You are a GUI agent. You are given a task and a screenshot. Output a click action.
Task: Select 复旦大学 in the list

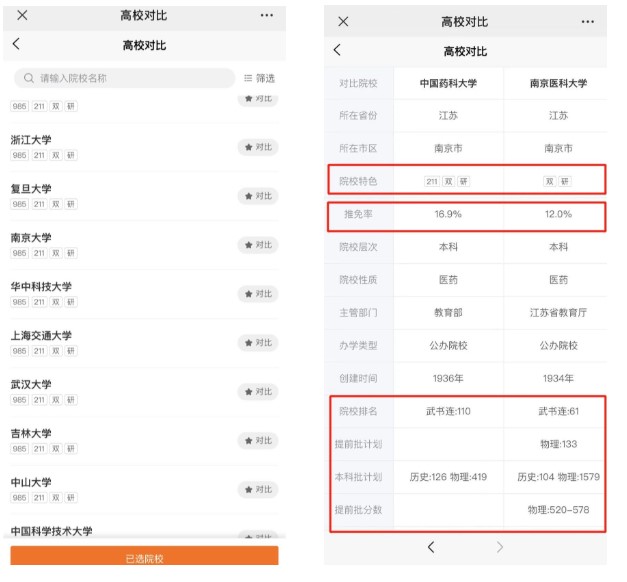(31, 189)
